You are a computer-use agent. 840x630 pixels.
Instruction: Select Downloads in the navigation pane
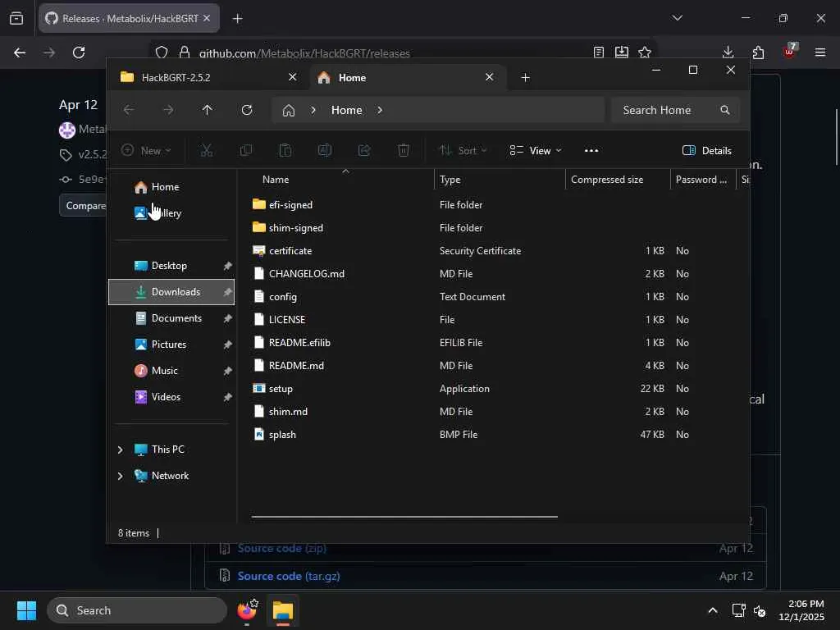point(171,292)
